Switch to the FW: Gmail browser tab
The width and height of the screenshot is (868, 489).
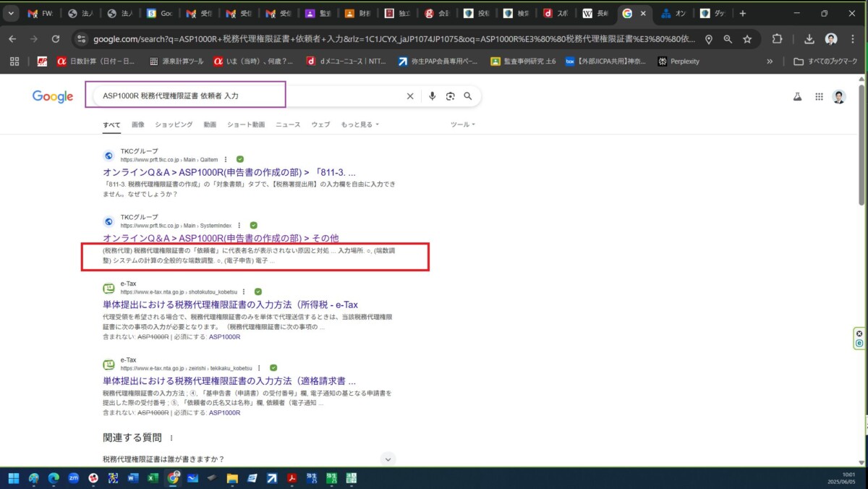pos(41,13)
